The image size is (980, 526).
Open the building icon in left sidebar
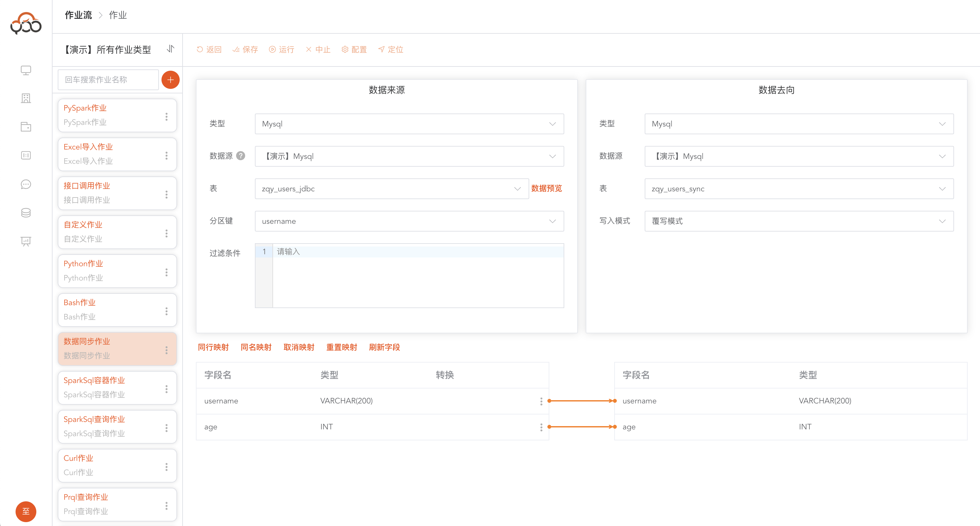tap(26, 99)
